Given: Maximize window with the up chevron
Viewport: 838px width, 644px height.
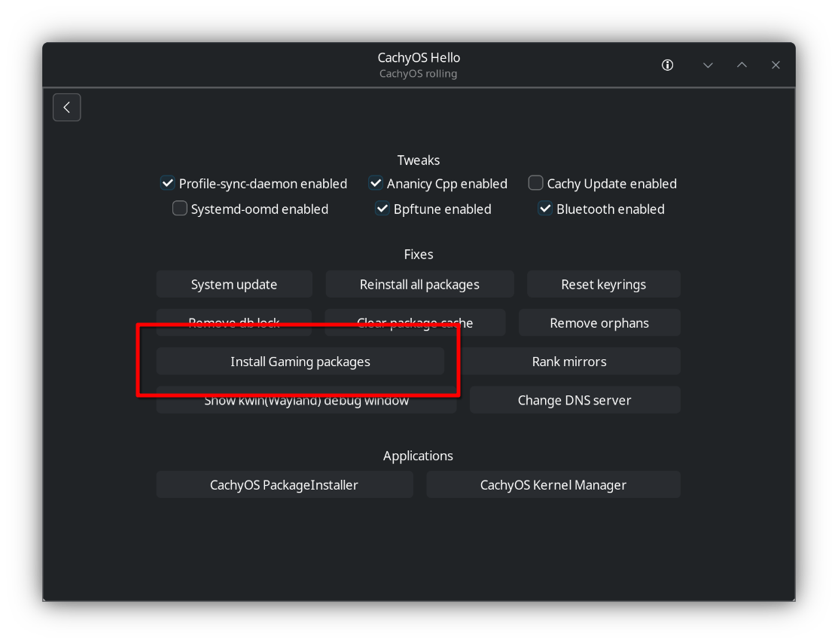Looking at the screenshot, I should 742,66.
